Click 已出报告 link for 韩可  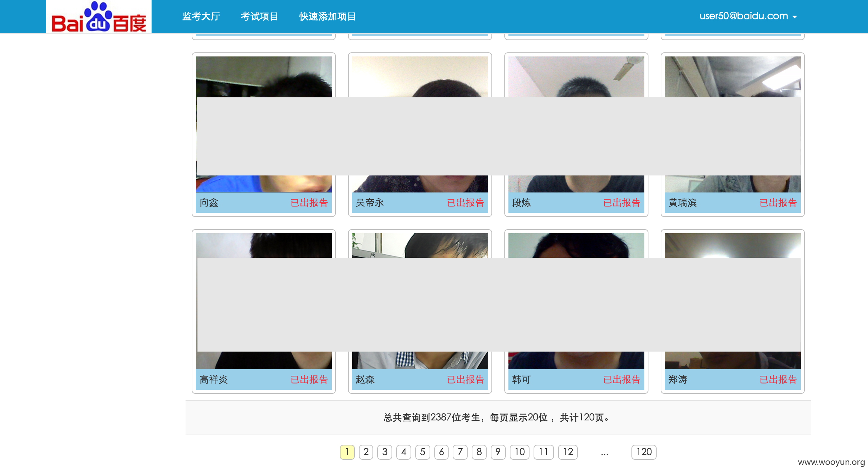click(x=622, y=380)
